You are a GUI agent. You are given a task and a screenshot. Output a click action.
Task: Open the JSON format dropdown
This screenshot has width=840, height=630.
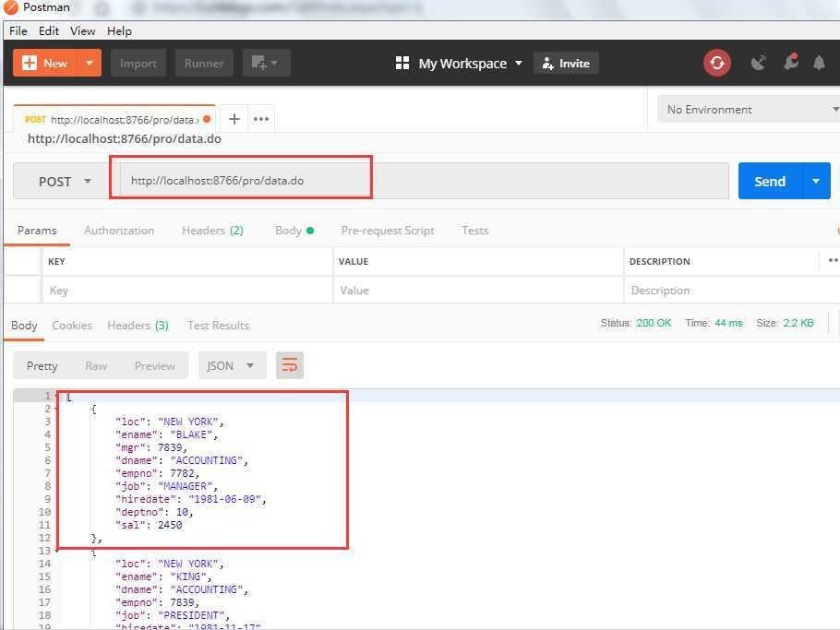[x=232, y=365]
